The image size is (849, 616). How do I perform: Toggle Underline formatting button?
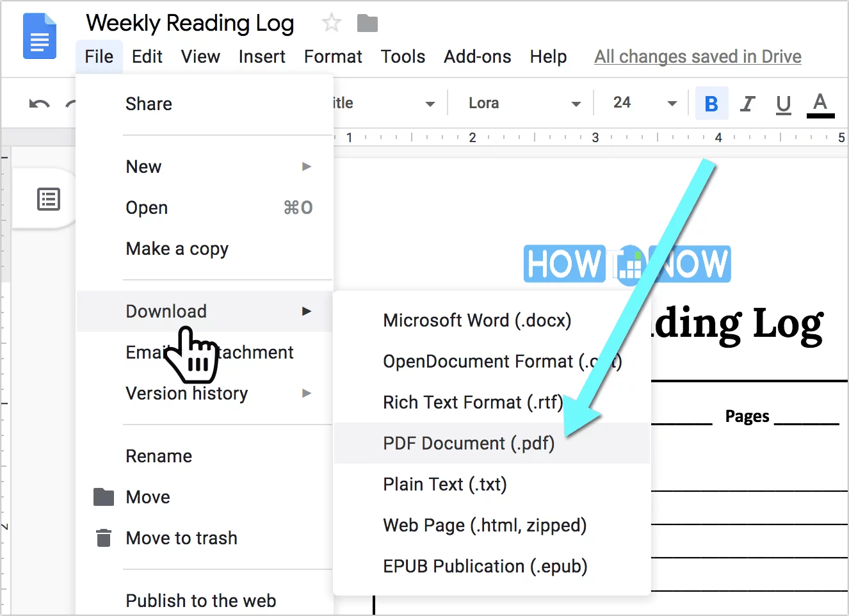783,104
